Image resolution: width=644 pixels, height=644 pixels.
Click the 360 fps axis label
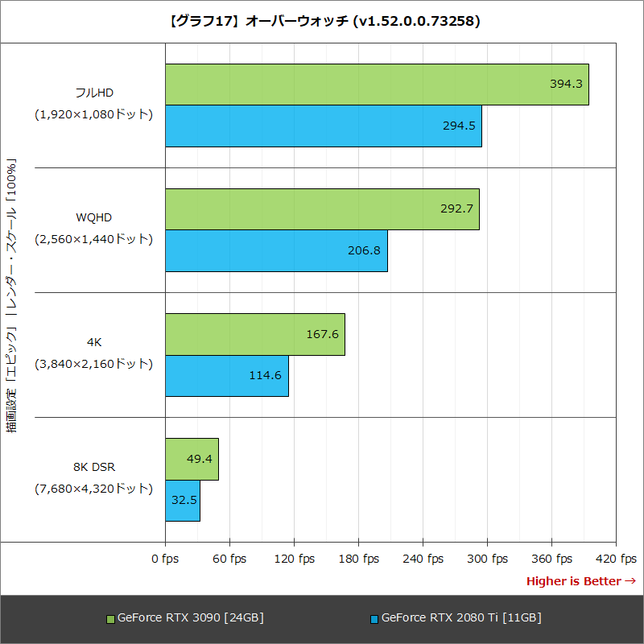[551, 559]
